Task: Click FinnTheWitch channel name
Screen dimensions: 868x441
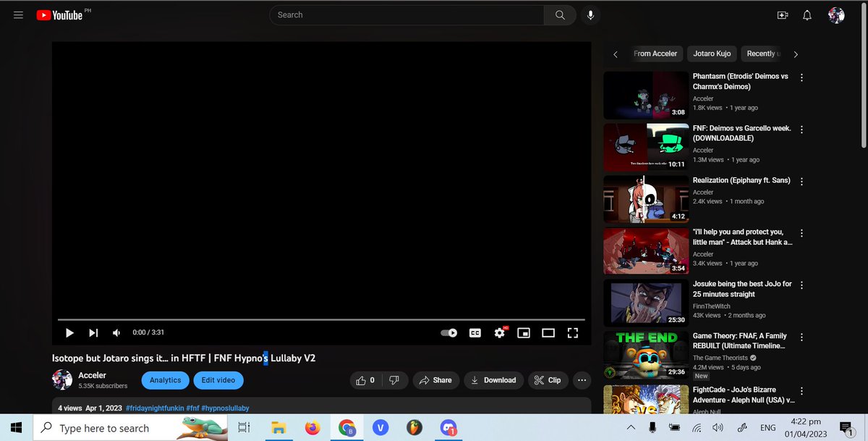Action: (x=713, y=306)
